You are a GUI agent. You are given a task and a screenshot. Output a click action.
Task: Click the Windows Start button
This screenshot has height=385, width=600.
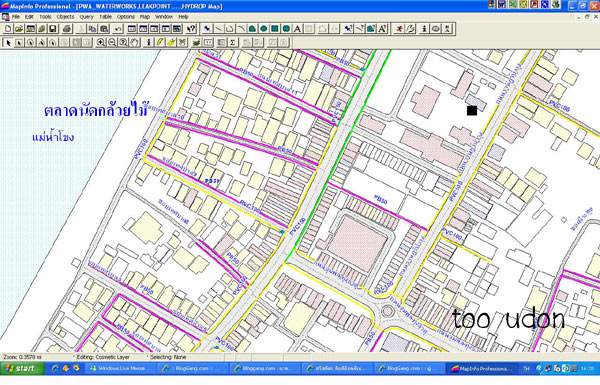22,369
